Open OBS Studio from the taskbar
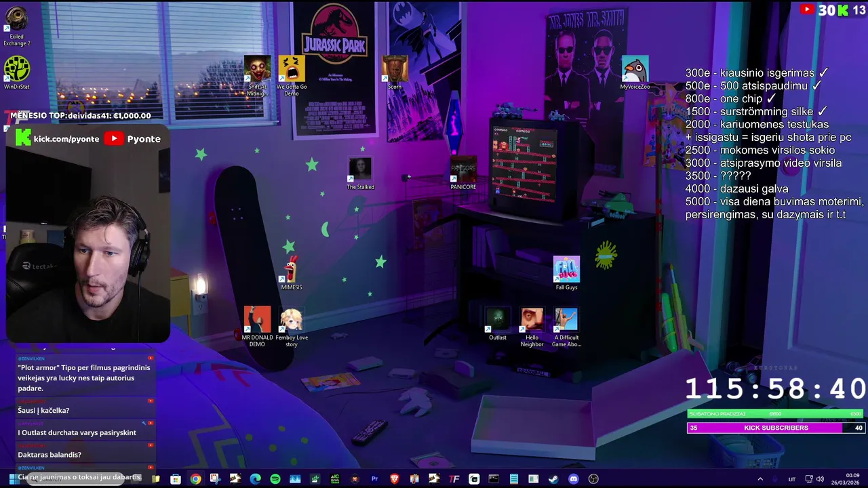Viewport: 868px width, 488px height. tap(593, 479)
